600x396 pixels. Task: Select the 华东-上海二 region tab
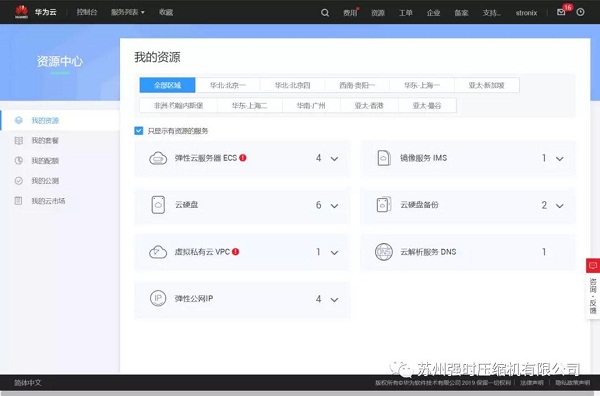coord(250,105)
